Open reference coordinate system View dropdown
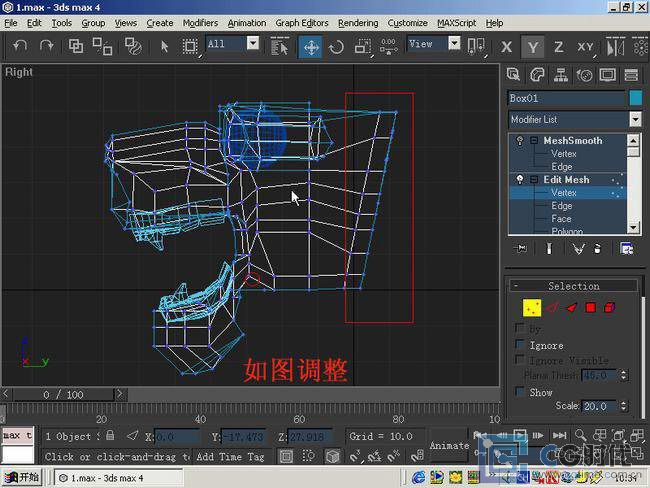650x488 pixels. [x=454, y=43]
